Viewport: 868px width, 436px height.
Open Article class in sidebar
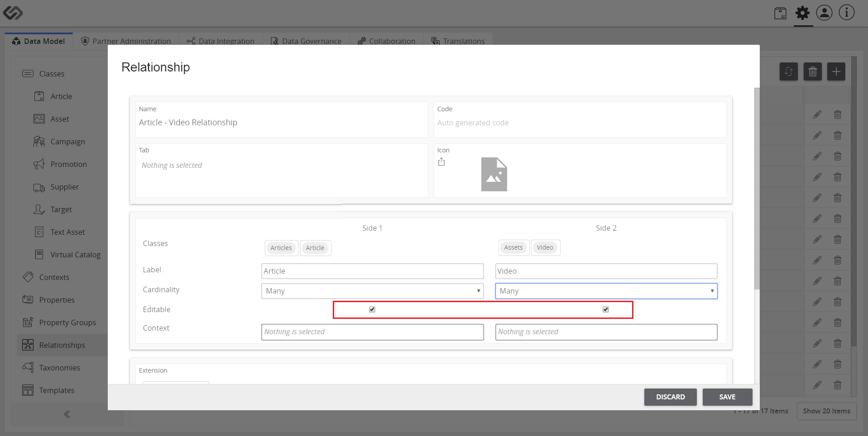(x=61, y=96)
